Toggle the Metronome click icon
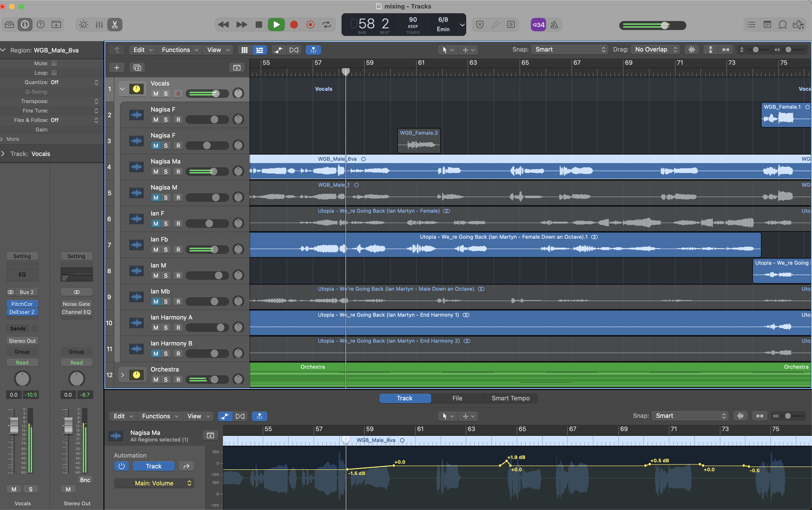 (x=554, y=25)
